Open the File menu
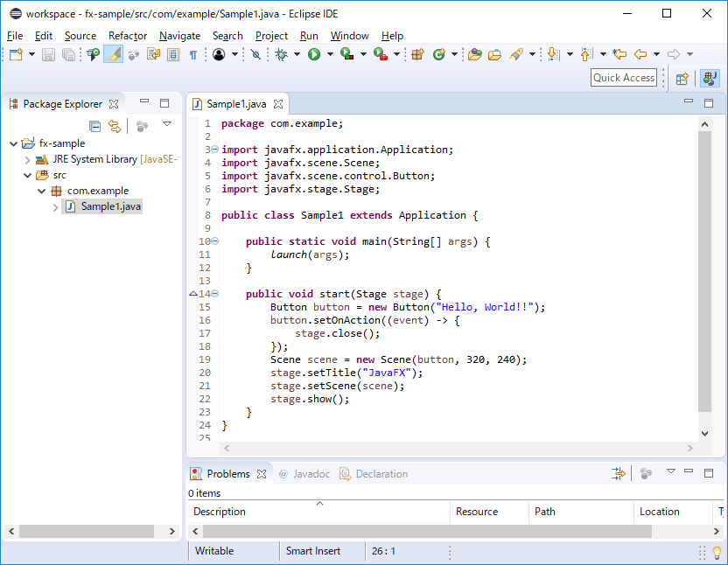728x565 pixels. (15, 36)
